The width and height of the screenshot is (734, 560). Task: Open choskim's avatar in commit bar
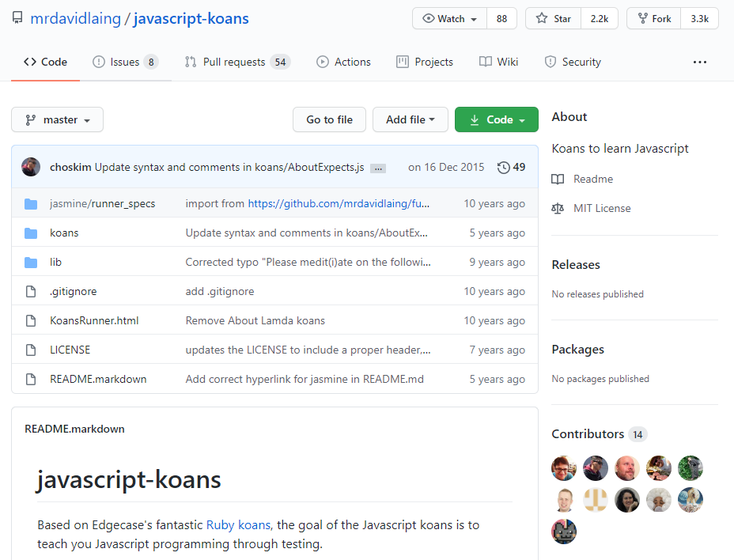click(31, 167)
